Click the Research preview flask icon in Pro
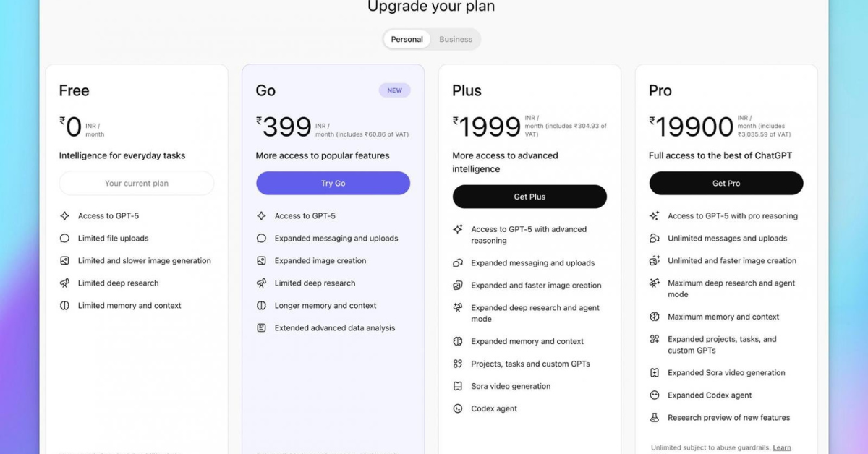868x454 pixels. (x=655, y=418)
